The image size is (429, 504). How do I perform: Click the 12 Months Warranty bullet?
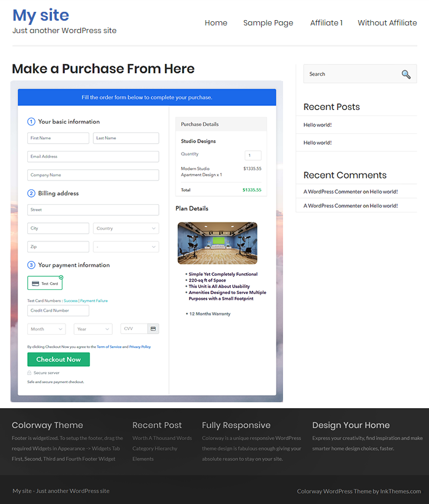(210, 314)
